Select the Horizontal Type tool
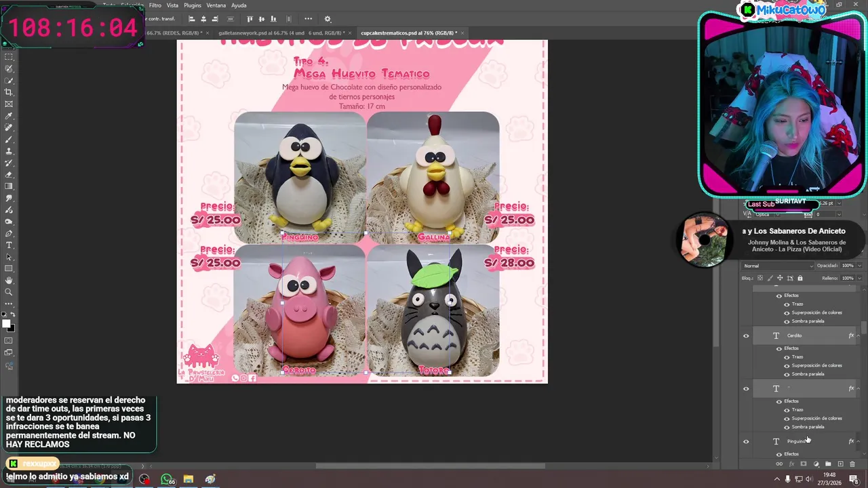868x488 pixels. pyautogui.click(x=9, y=245)
